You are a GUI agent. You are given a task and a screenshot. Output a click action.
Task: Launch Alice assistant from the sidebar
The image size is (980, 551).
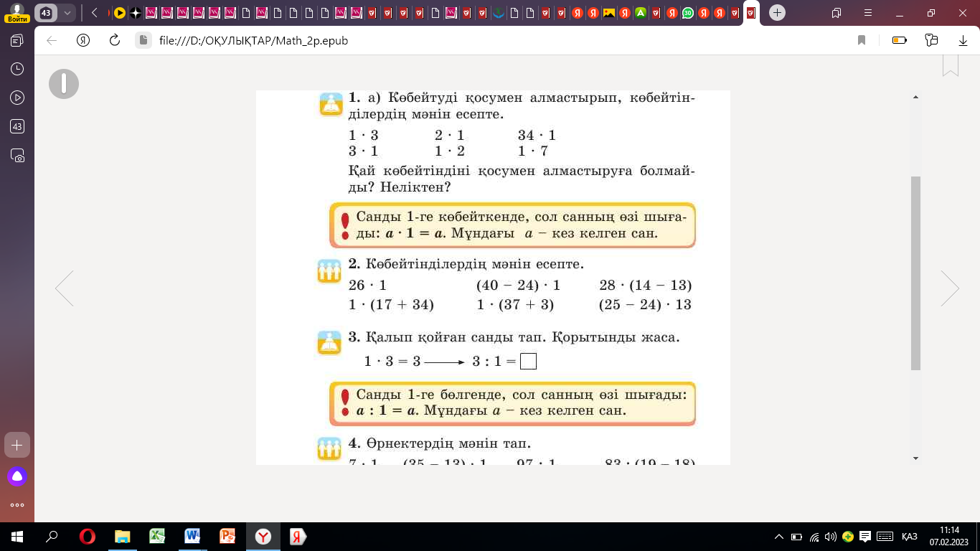point(17,476)
